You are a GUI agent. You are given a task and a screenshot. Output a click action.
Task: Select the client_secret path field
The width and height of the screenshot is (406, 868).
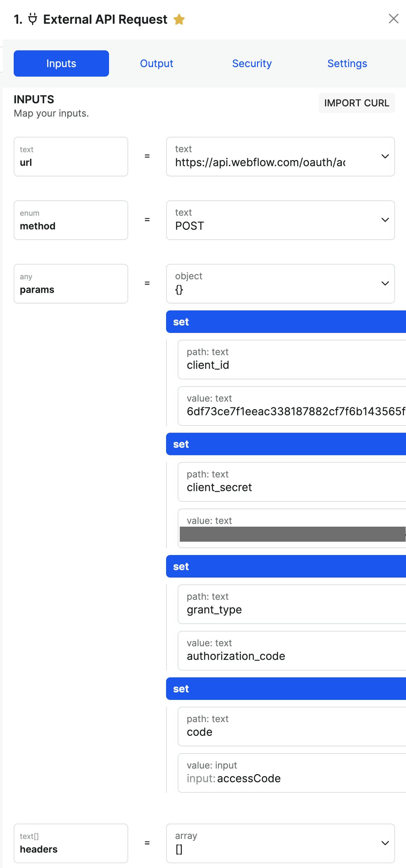click(x=291, y=482)
